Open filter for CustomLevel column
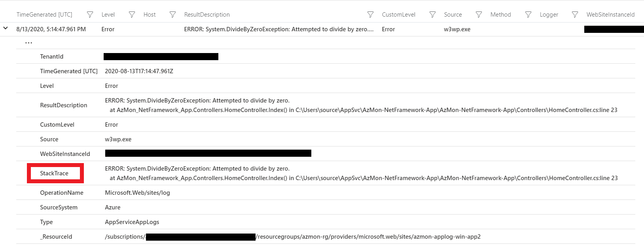Viewport: 644px width, 247px height. (432, 15)
